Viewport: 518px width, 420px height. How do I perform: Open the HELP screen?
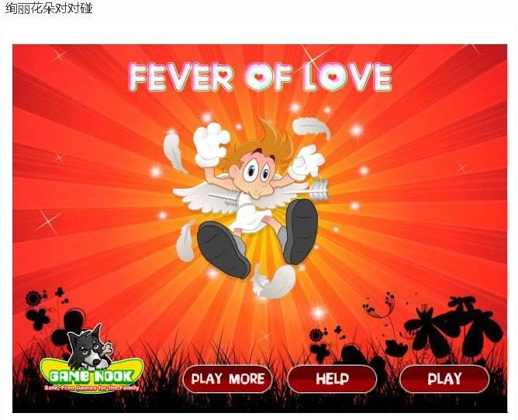click(332, 379)
